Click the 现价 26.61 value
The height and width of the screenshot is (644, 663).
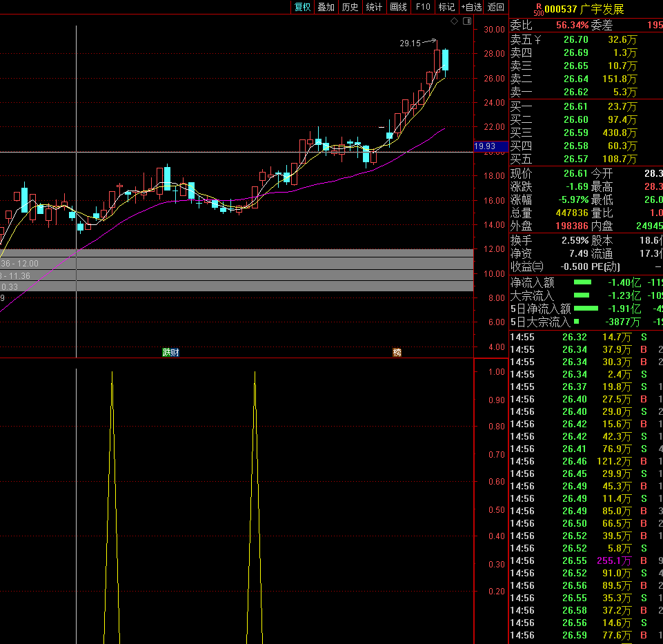(575, 173)
